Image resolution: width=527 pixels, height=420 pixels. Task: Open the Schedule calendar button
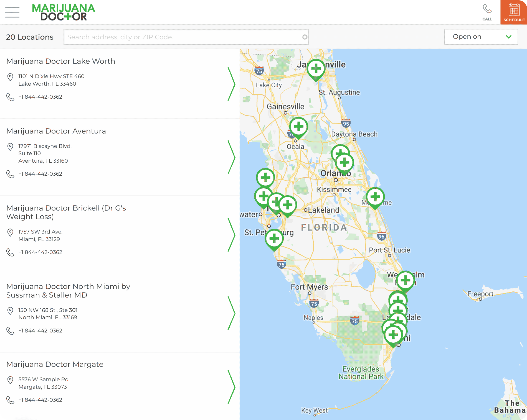pyautogui.click(x=514, y=12)
